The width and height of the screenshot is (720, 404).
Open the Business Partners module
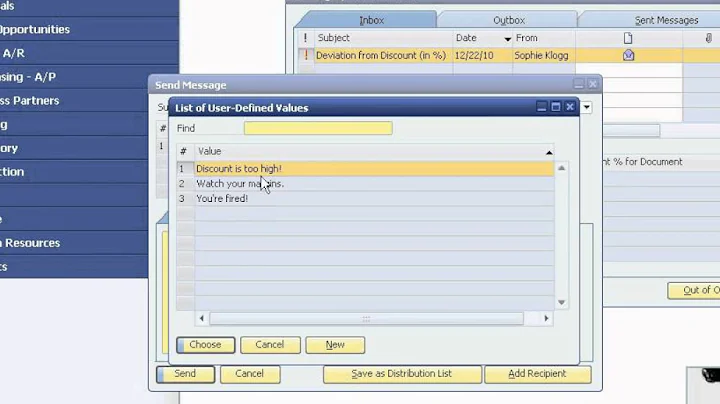coord(74,101)
